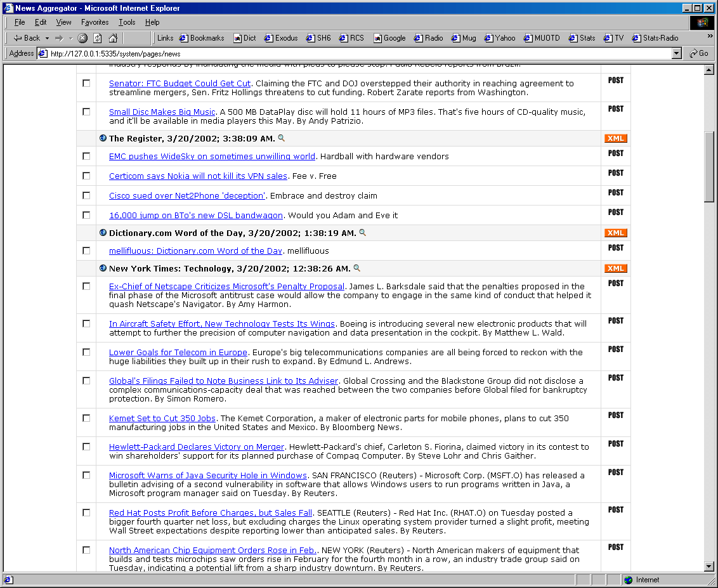Viewport: 718px width, 588px height.
Task: Go to the Home page icon
Action: tap(113, 38)
